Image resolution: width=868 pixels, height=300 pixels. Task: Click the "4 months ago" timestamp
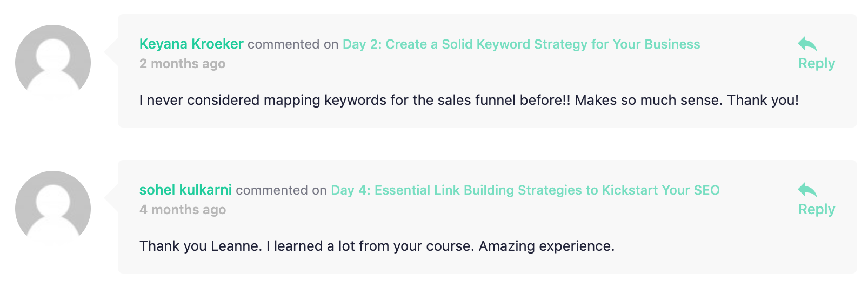click(183, 210)
